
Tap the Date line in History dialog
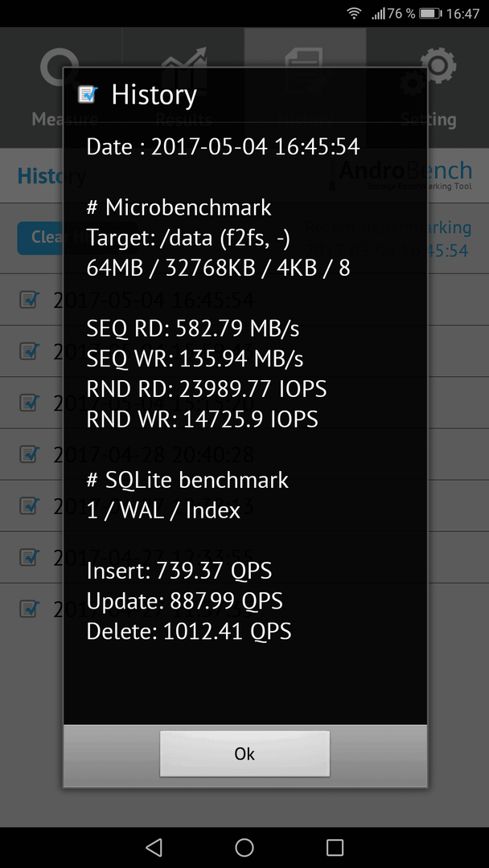click(223, 147)
